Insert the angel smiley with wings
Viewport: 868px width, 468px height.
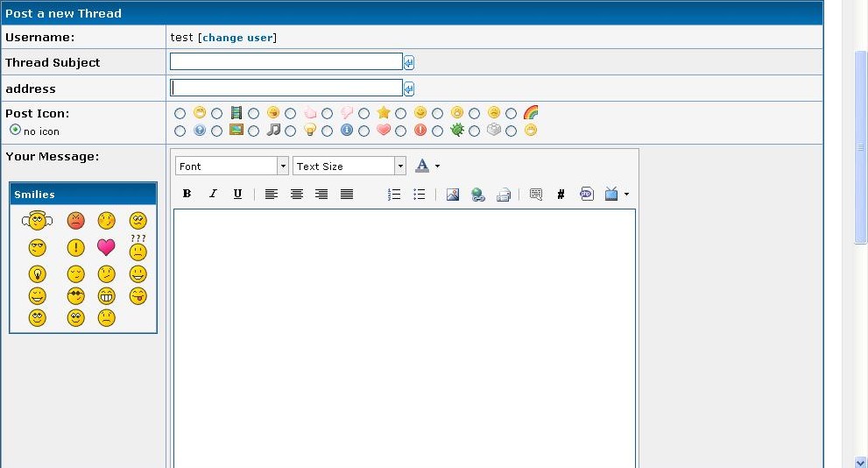[37, 221]
